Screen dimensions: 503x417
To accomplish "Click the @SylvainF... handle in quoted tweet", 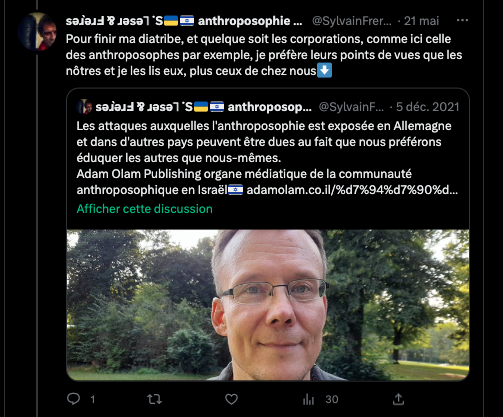I will [x=351, y=107].
